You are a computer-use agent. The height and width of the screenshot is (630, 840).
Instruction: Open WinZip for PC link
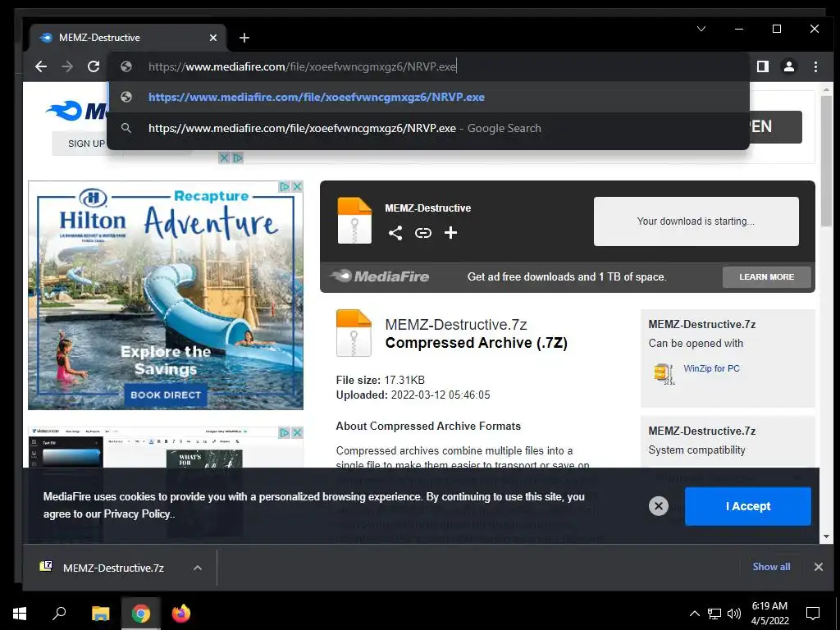[711, 368]
